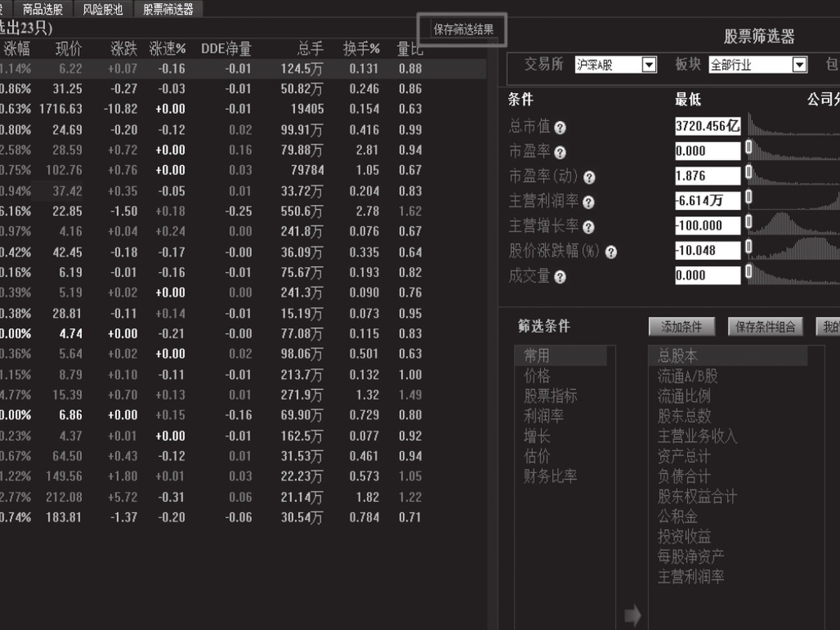Sort by the 量比 column header
Viewport: 840px width, 630px height.
coord(409,49)
